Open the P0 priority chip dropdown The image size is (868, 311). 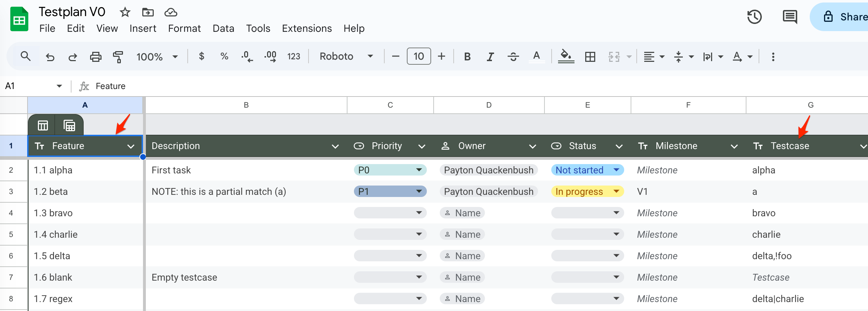coord(419,170)
